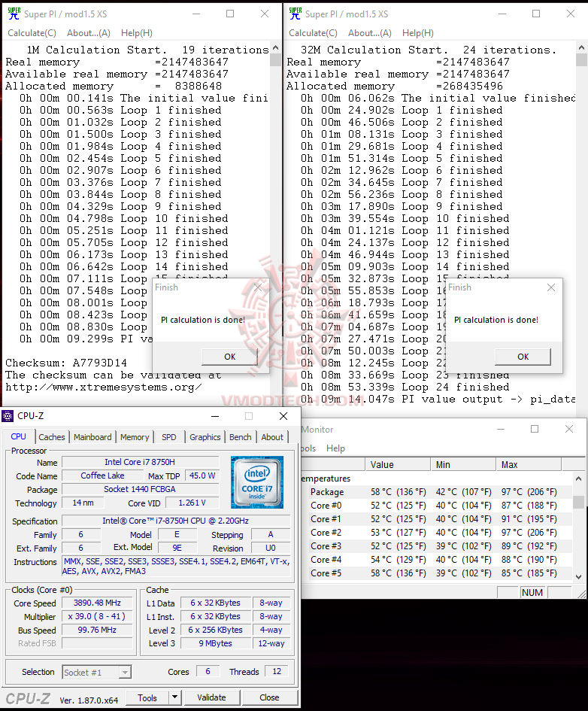Close the left Finish dialog with X
Screen dimensions: 588x711
tap(258, 287)
